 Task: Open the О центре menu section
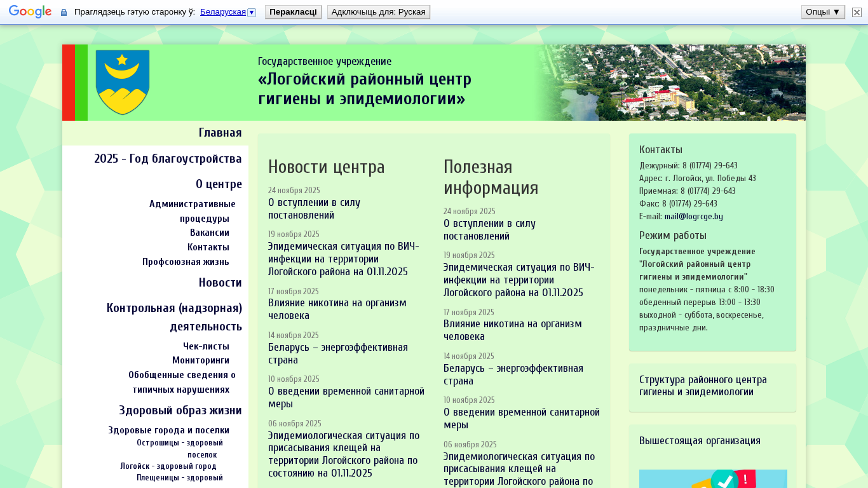pos(219,184)
